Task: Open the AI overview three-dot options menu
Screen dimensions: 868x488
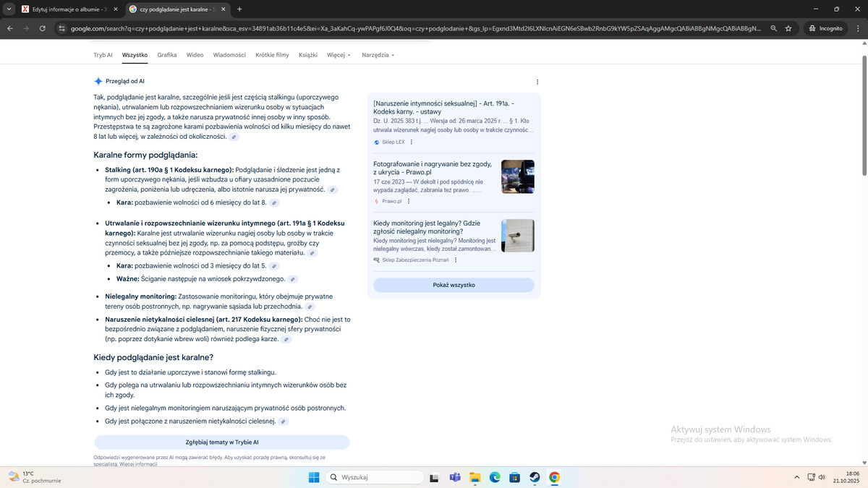Action: (537, 82)
